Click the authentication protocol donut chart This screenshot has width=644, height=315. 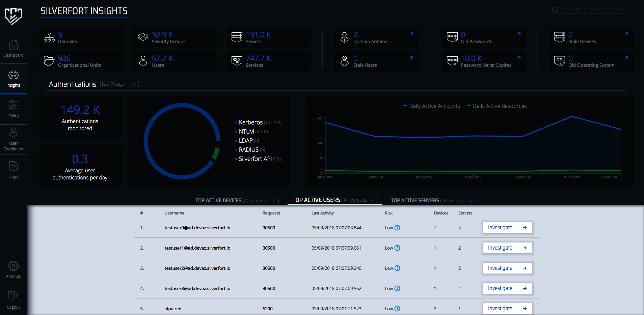182,141
